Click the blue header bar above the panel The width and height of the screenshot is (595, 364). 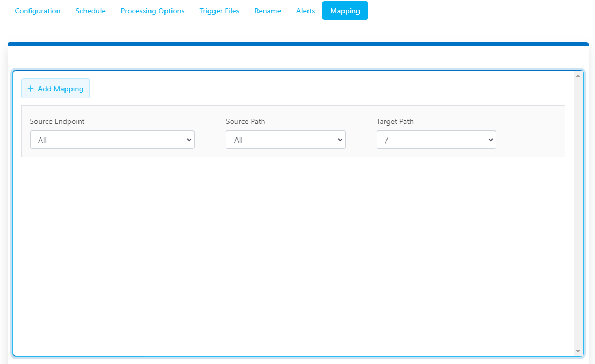point(298,44)
